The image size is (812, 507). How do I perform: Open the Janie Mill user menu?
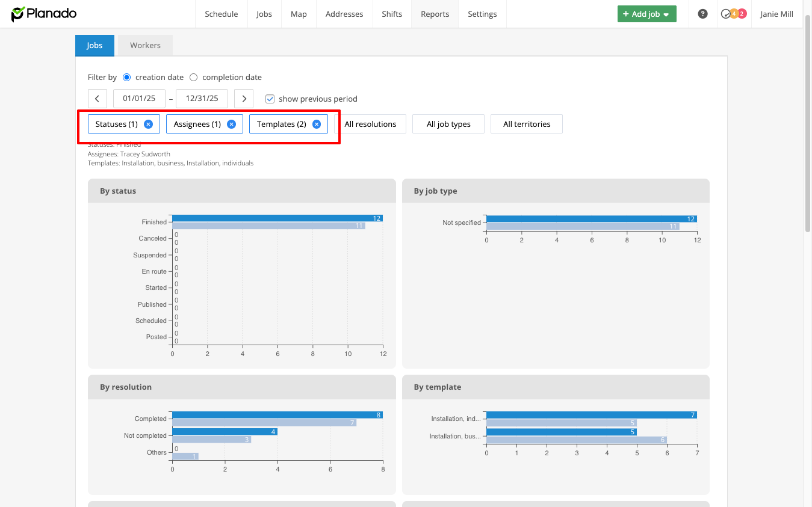coord(776,14)
